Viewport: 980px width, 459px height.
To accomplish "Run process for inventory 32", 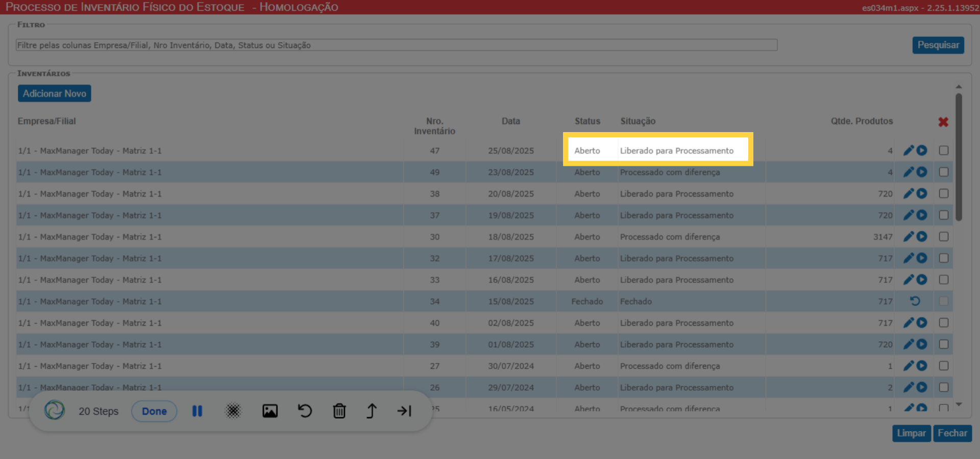I will pos(922,258).
